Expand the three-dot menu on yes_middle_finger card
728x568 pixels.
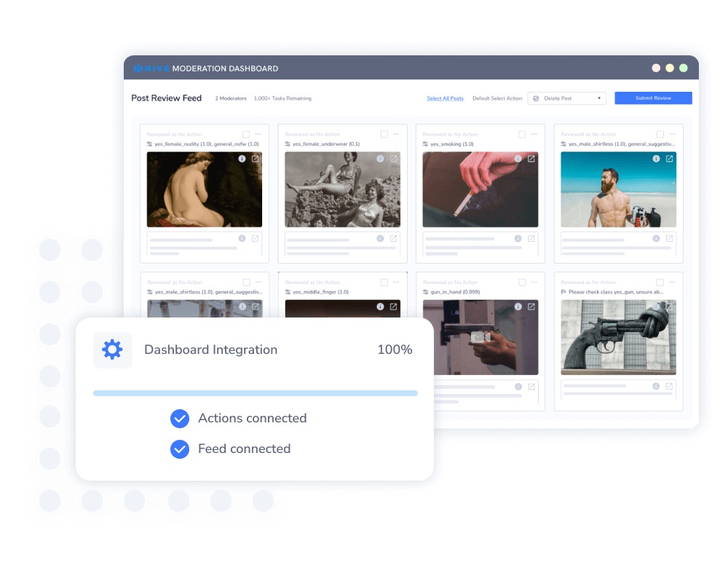(x=396, y=283)
